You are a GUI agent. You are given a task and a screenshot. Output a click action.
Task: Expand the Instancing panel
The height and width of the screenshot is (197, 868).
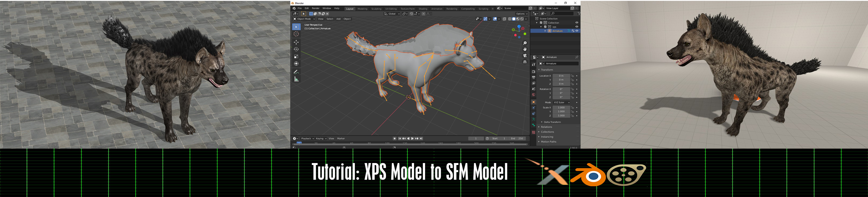click(547, 137)
